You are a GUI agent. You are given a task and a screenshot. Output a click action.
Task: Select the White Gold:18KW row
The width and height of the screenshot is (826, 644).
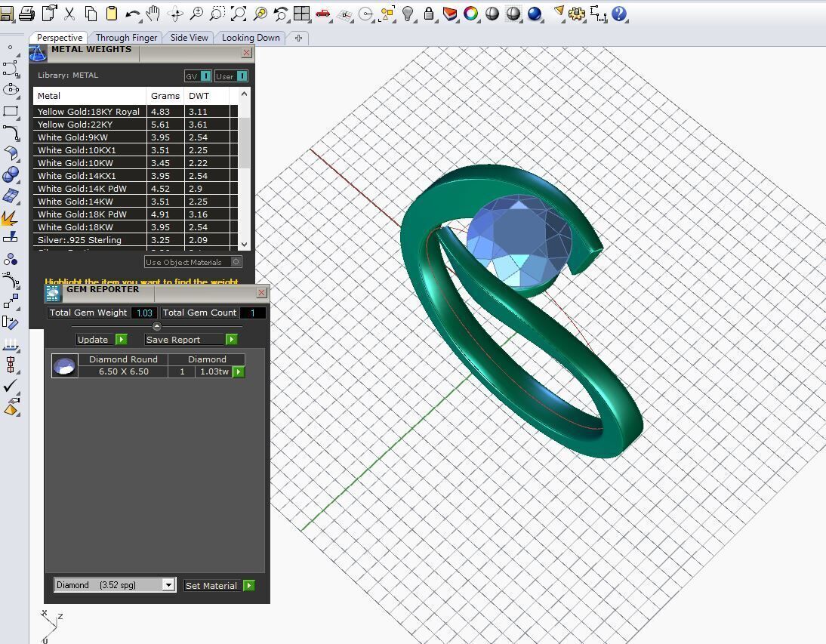tap(135, 227)
